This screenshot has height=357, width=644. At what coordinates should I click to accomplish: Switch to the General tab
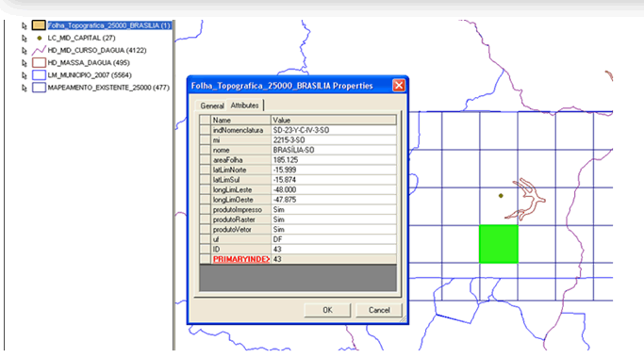[x=212, y=105]
